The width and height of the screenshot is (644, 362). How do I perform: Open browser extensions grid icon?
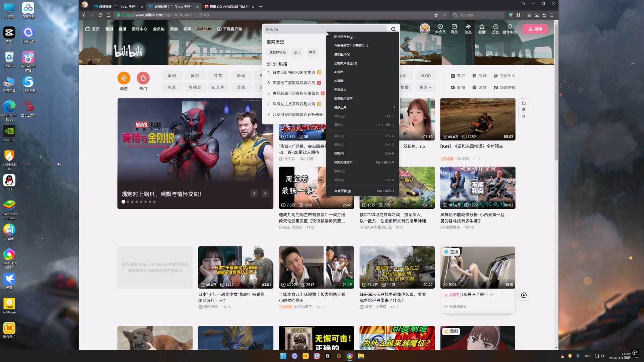pos(519,15)
